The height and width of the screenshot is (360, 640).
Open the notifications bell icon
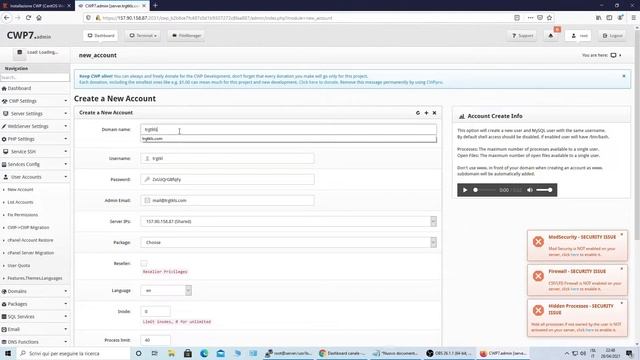point(551,36)
